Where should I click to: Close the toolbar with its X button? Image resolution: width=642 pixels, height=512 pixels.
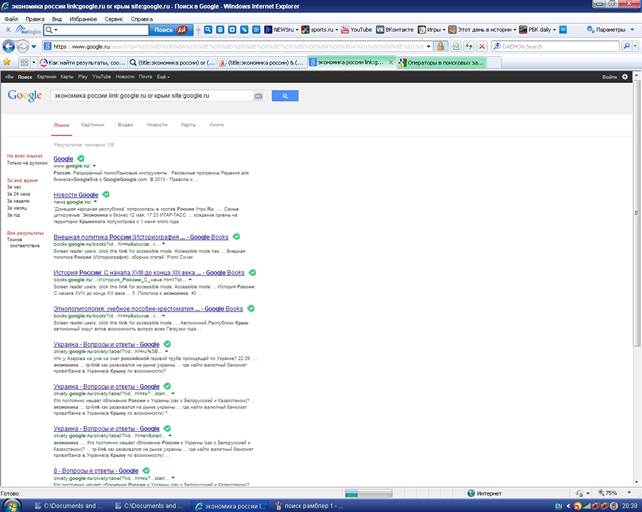click(8, 29)
